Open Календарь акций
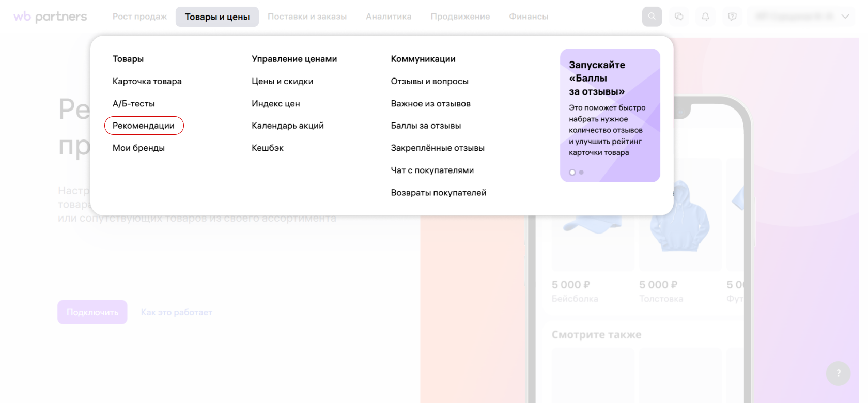Viewport: 868px width, 403px height. pos(288,126)
